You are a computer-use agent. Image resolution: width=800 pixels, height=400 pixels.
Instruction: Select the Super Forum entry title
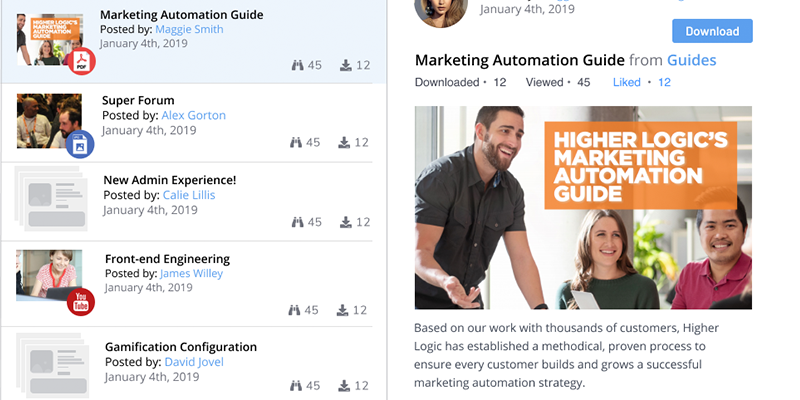138,101
